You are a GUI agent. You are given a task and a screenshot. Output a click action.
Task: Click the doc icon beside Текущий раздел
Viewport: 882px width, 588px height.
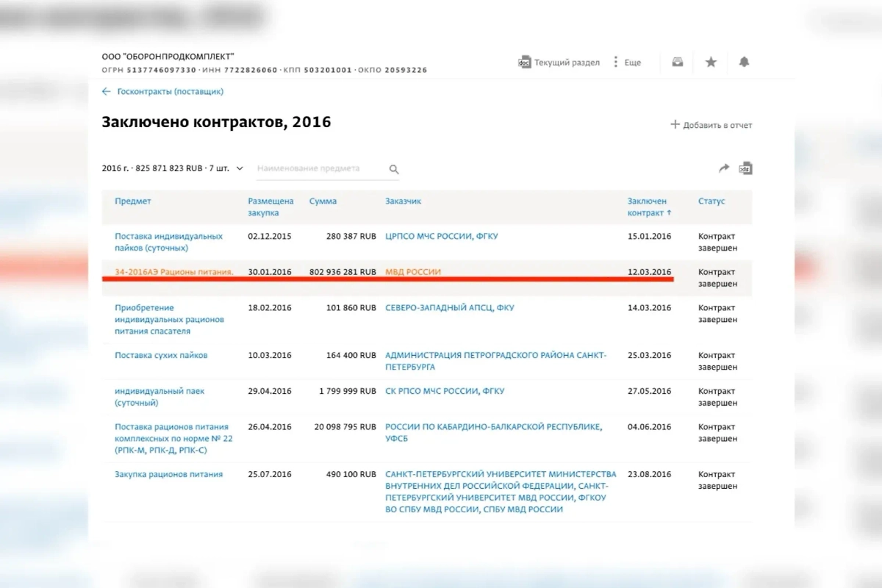(525, 62)
